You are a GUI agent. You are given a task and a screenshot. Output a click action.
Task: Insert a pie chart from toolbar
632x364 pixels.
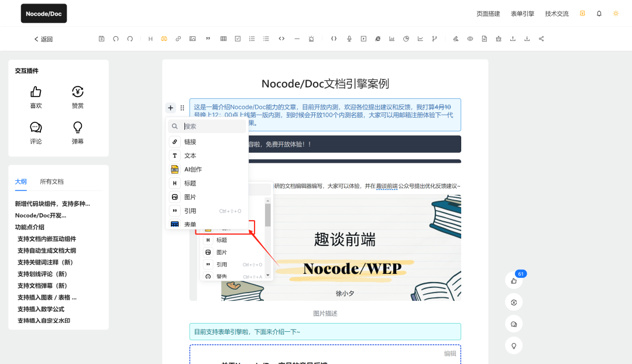click(406, 39)
